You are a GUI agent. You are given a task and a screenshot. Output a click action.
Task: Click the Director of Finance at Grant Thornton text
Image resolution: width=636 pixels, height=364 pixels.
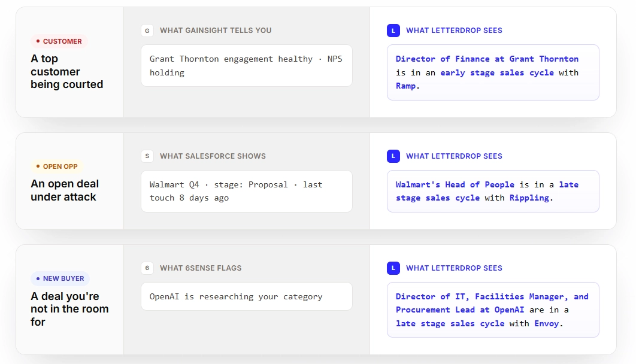coord(487,59)
